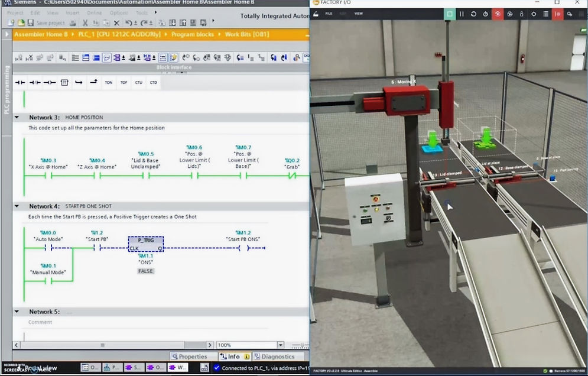The width and height of the screenshot is (588, 376).
Task: Insert a normally open contact
Action: (x=20, y=83)
